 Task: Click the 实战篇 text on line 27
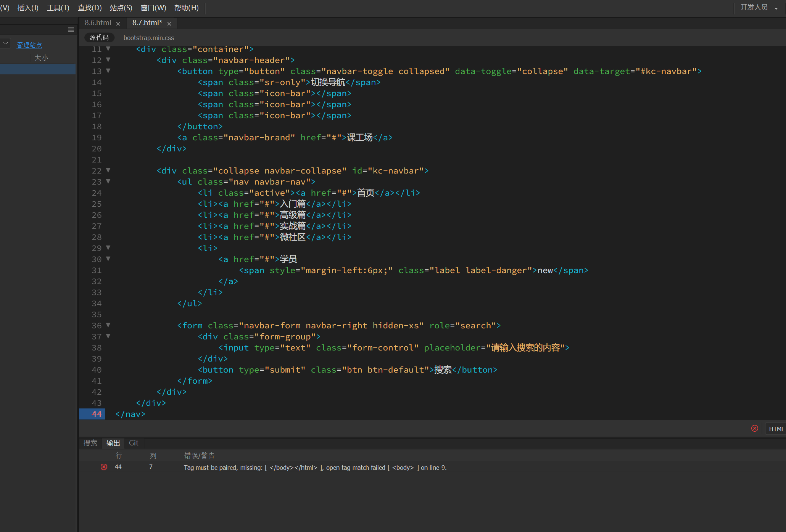(x=293, y=226)
